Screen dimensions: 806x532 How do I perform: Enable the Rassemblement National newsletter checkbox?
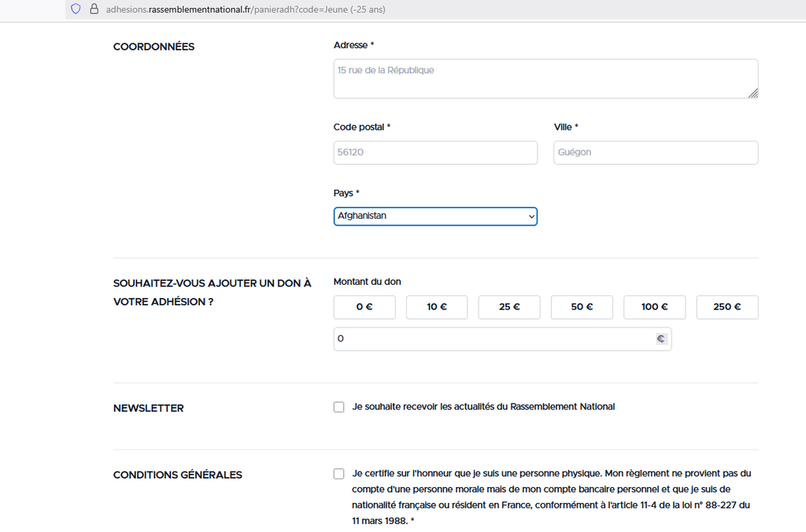click(x=339, y=407)
